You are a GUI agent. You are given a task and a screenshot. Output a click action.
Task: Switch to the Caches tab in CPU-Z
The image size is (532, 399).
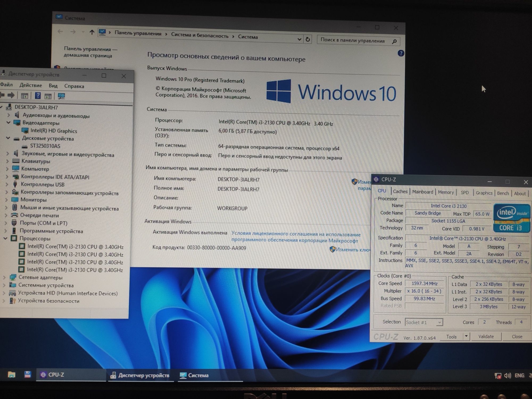point(400,191)
